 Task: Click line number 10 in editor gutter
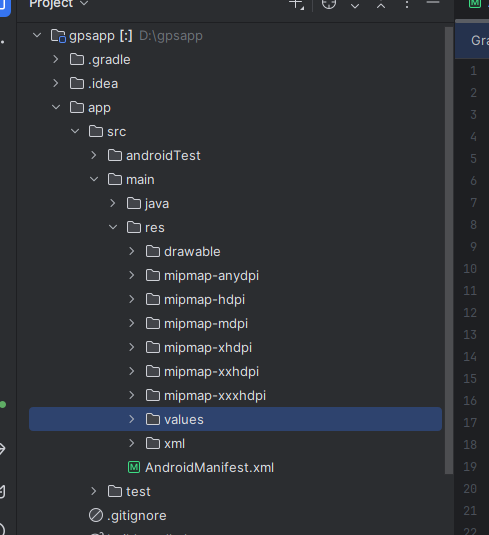click(x=470, y=269)
